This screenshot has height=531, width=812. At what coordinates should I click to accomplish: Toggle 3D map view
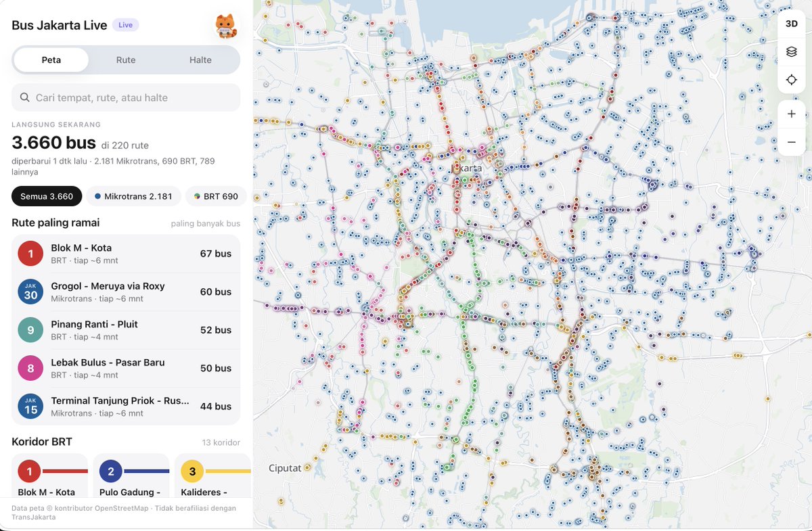click(x=792, y=24)
